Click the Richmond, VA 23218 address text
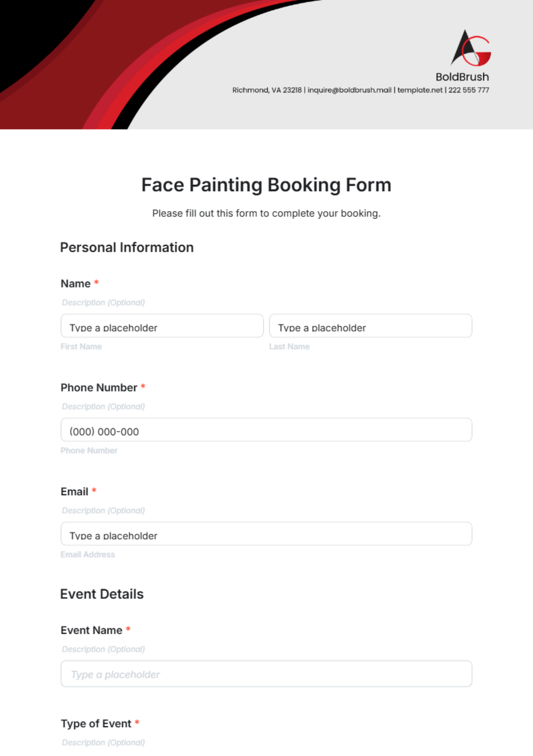533x756 pixels. tap(266, 90)
